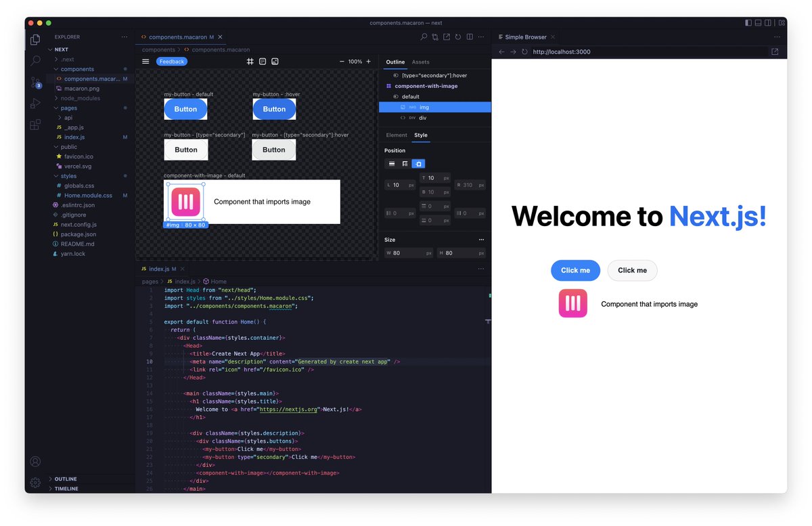Image resolution: width=812 pixels, height=526 pixels.
Task: Open the Source Control view
Action: click(x=35, y=82)
